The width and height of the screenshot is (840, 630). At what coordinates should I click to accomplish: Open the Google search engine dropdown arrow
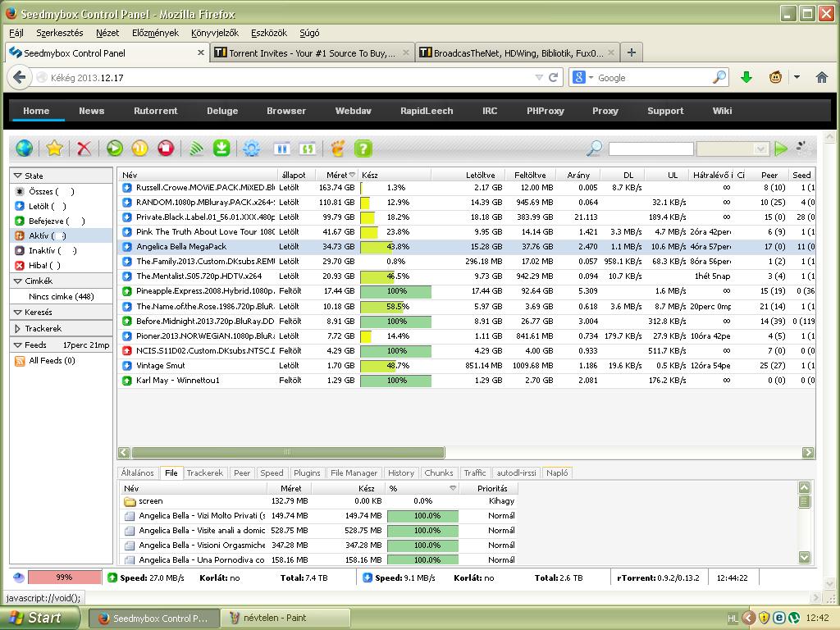click(591, 78)
